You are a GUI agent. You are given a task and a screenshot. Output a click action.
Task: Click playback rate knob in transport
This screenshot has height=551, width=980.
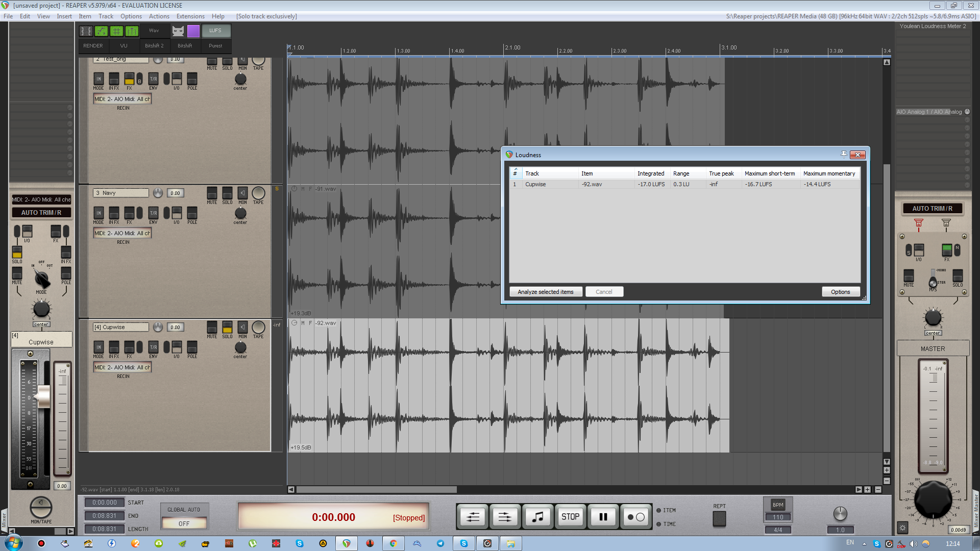point(840,513)
